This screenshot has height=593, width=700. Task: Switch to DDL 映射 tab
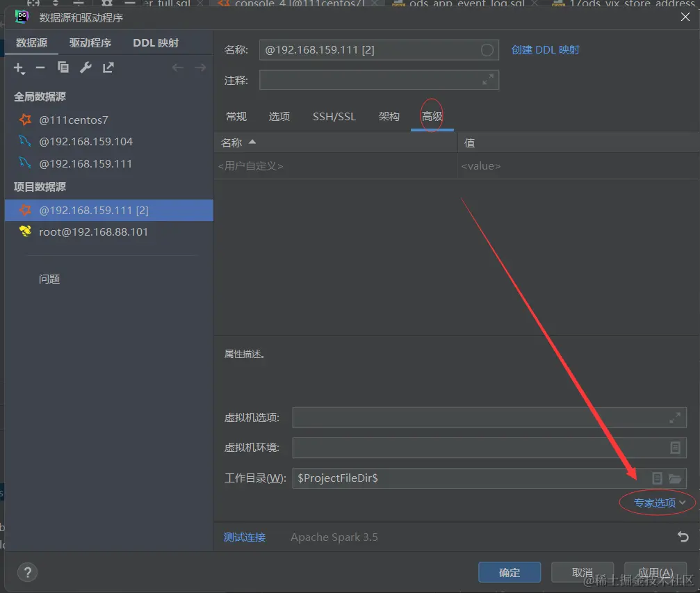[x=156, y=43]
